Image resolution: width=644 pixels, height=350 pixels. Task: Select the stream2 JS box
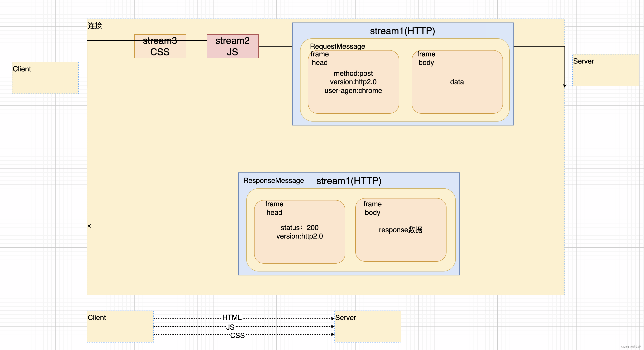pyautogui.click(x=232, y=46)
